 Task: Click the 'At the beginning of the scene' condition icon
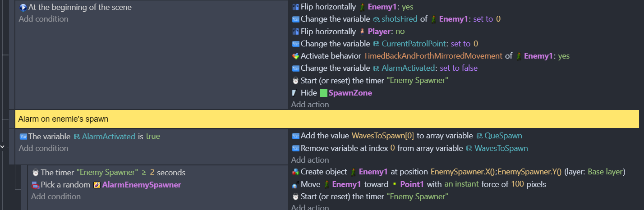click(x=23, y=7)
